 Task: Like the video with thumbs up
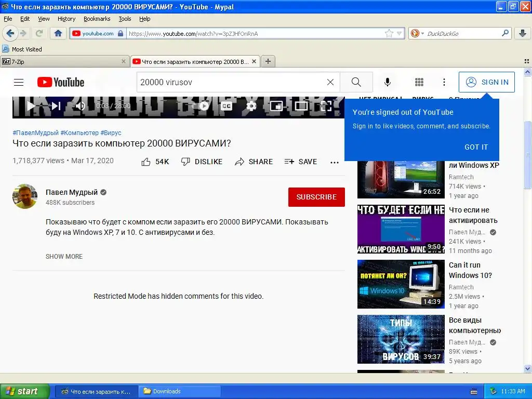coord(155,162)
